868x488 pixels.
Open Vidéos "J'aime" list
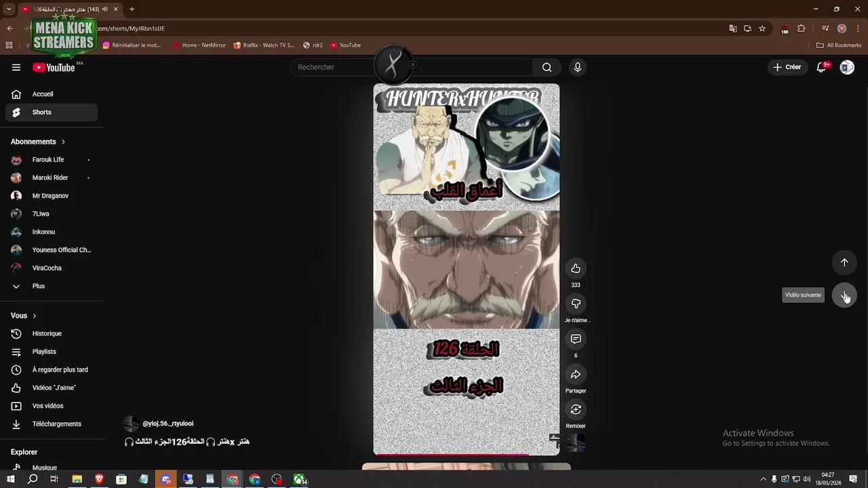pos(52,388)
